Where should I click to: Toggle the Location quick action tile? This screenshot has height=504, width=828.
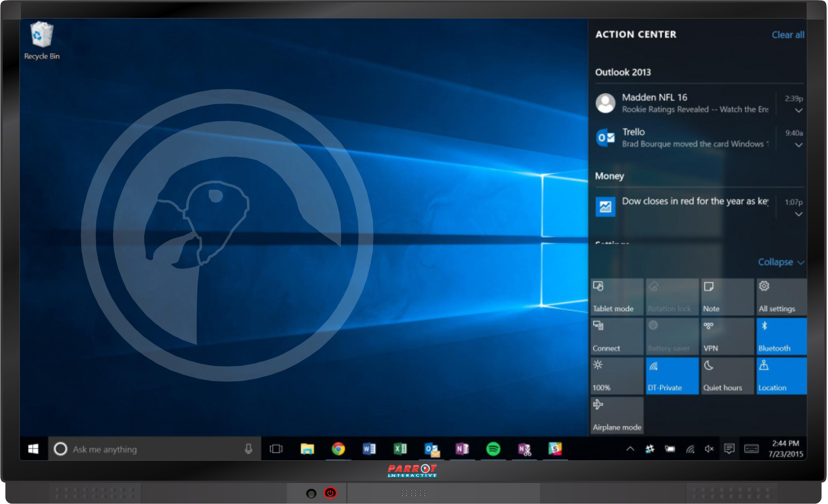[x=781, y=376]
